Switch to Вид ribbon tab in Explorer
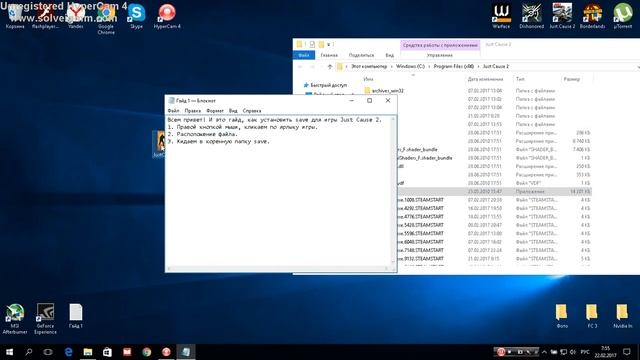This screenshot has width=640, height=360. pyautogui.click(x=389, y=55)
